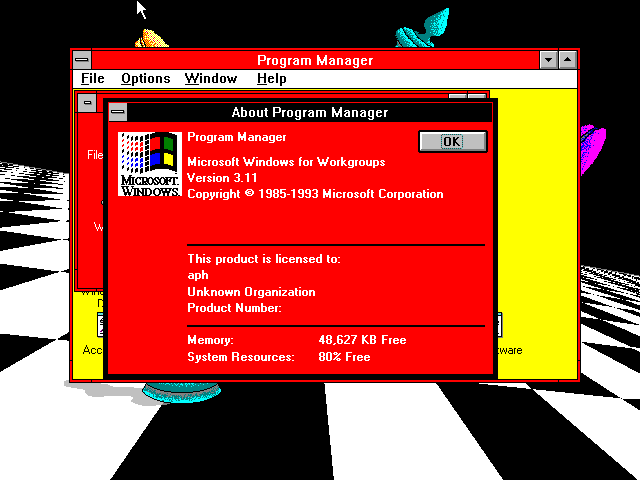The image size is (640, 480).
Task: Open the inner group window's control menu box
Action: pos(87,102)
